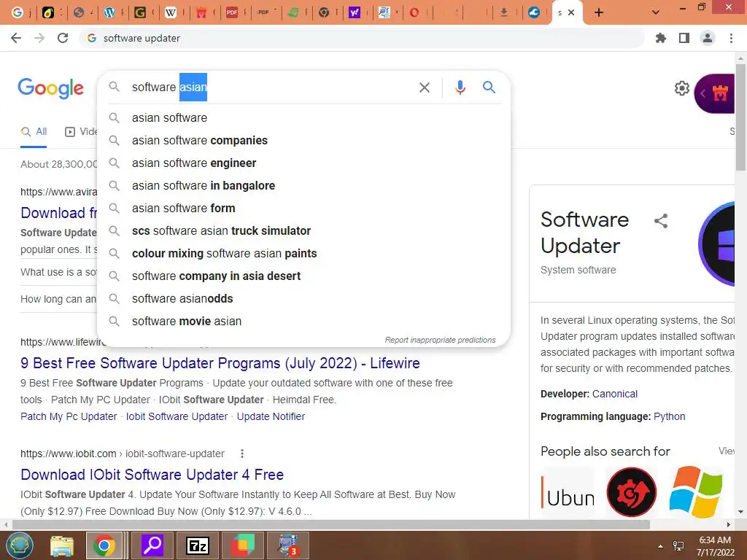Open 'Update Notifier' sitelink
This screenshot has height=560, width=747.
click(271, 416)
